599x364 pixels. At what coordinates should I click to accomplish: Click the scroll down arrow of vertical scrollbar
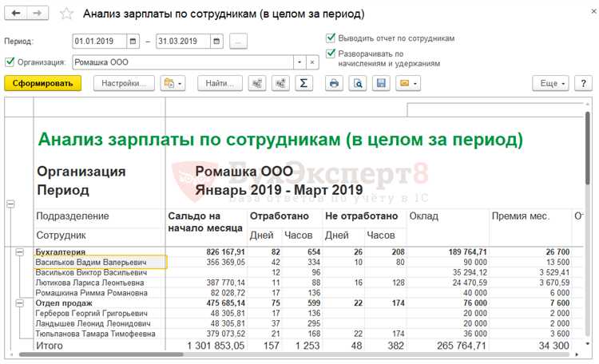pyautogui.click(x=588, y=344)
